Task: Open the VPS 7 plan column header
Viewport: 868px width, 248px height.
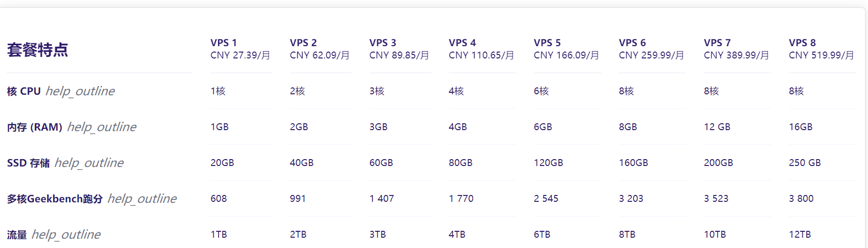Action: (x=717, y=43)
